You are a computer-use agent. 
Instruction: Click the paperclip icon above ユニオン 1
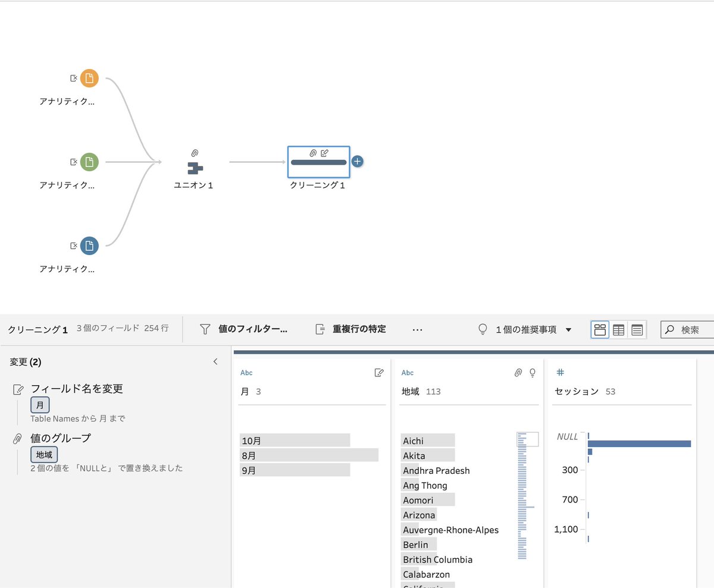pyautogui.click(x=195, y=153)
